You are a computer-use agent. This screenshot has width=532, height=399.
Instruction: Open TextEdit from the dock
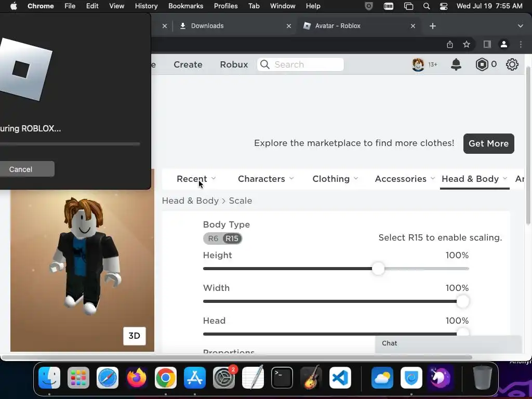click(253, 378)
